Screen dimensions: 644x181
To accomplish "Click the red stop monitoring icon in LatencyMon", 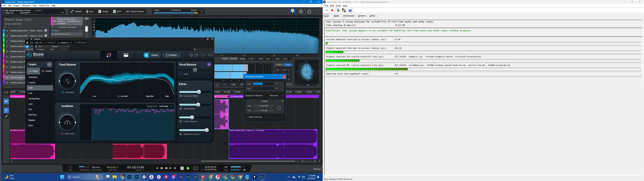I will [332, 11].
